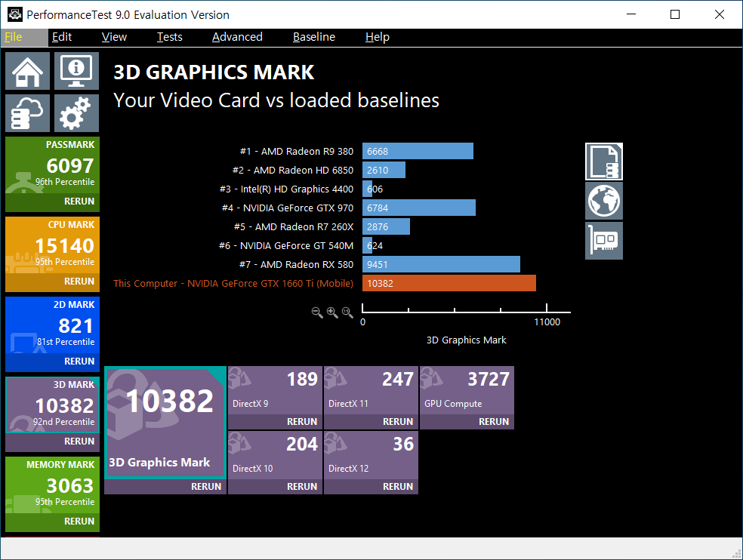This screenshot has width=743, height=560.
Task: Click the video card chart icon
Action: (x=604, y=241)
